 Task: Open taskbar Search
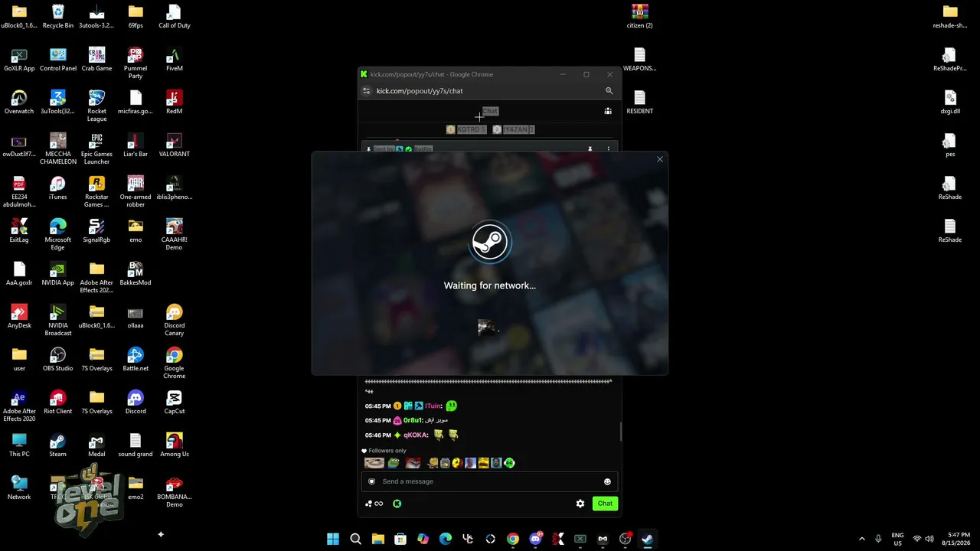tap(355, 539)
